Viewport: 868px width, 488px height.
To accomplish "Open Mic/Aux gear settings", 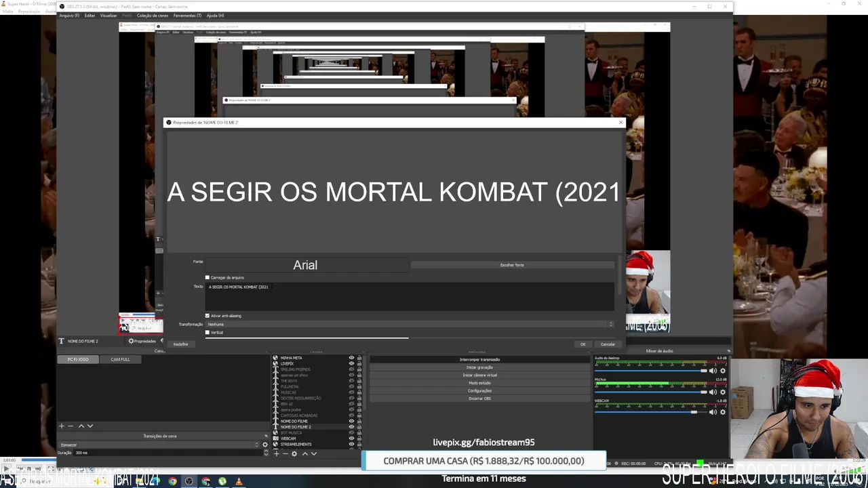I will tap(723, 392).
